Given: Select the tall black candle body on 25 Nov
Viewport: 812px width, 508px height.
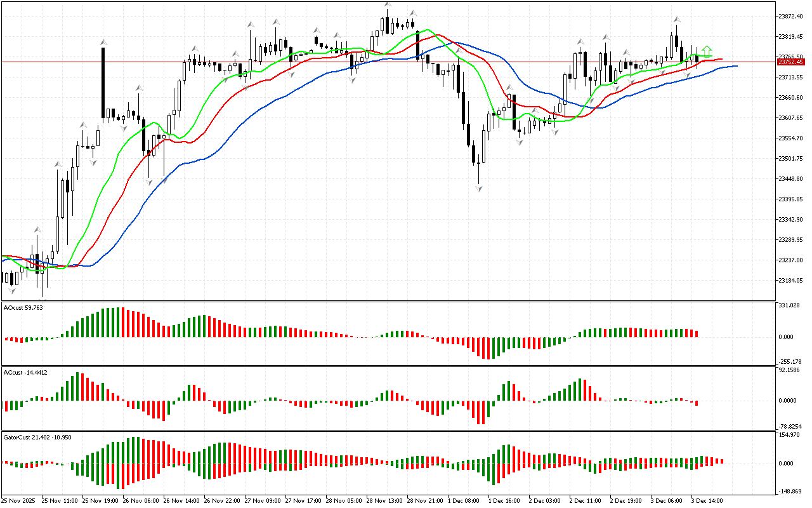Looking at the screenshot, I should [103, 83].
